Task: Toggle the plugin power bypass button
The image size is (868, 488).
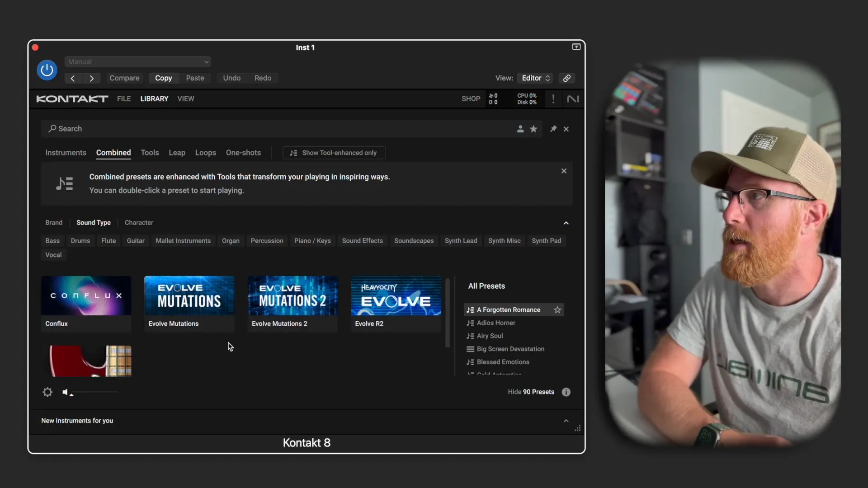Action: tap(47, 70)
